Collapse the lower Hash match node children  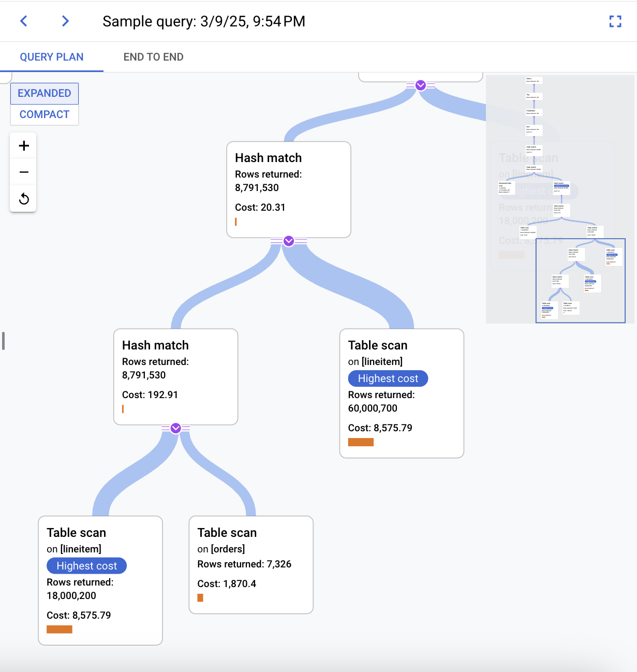pyautogui.click(x=175, y=428)
